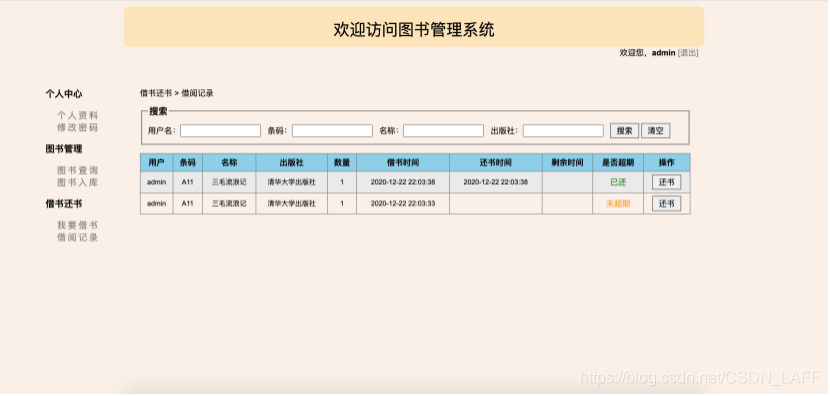Go to 图书查询 page
The width and height of the screenshot is (830, 396).
[x=78, y=170]
